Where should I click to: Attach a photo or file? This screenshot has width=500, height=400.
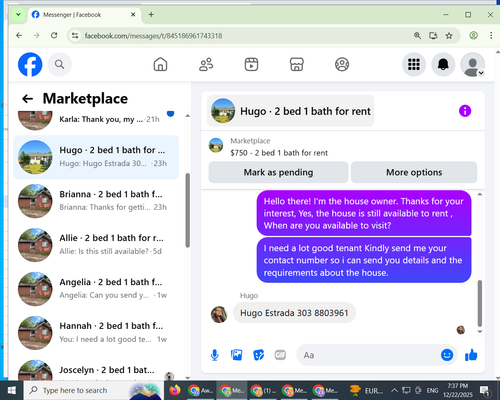pos(237,355)
